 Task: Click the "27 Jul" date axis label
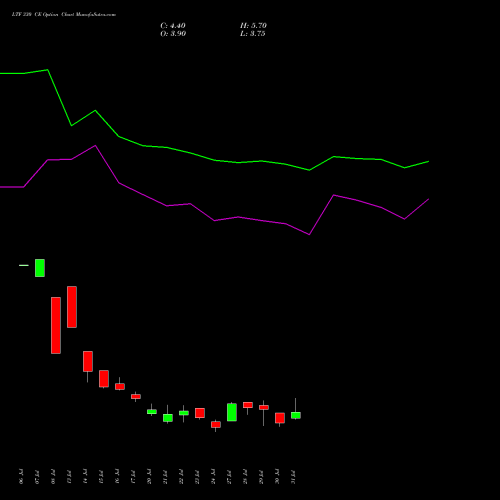pyautogui.click(x=229, y=477)
